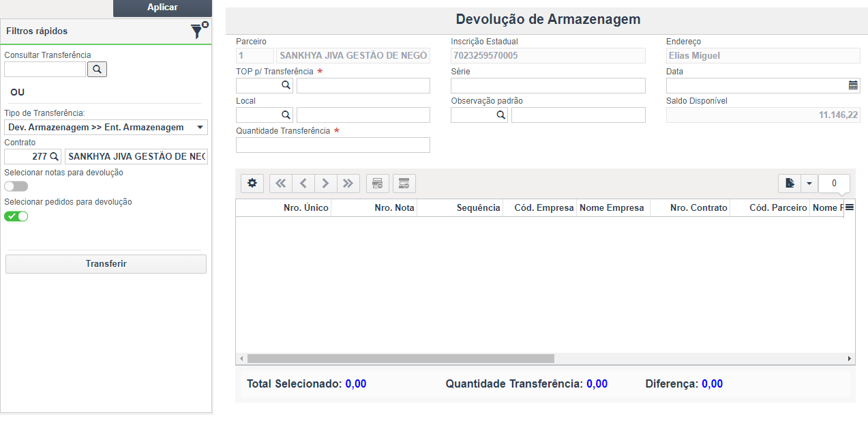
Task: Click the Local description field
Action: [363, 115]
